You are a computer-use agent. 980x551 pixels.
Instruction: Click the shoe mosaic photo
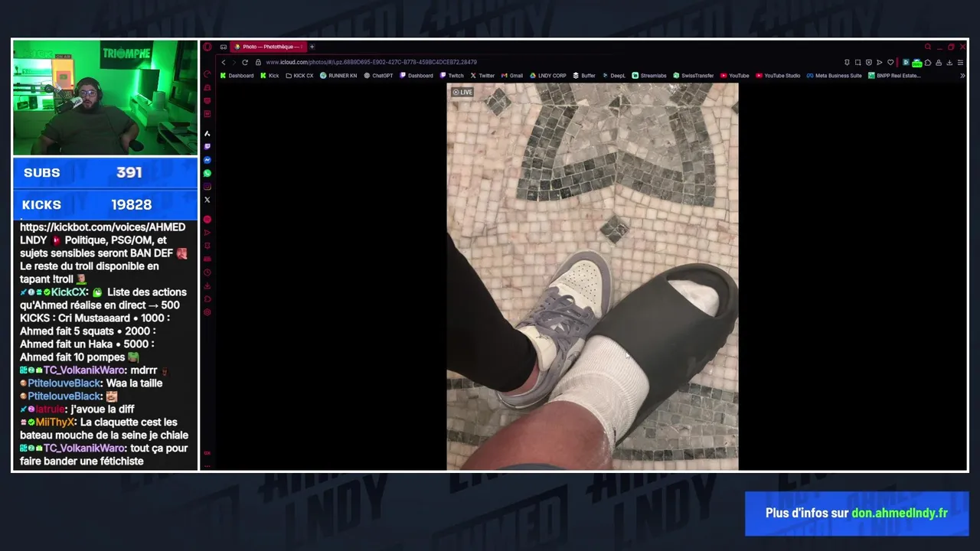coord(593,276)
